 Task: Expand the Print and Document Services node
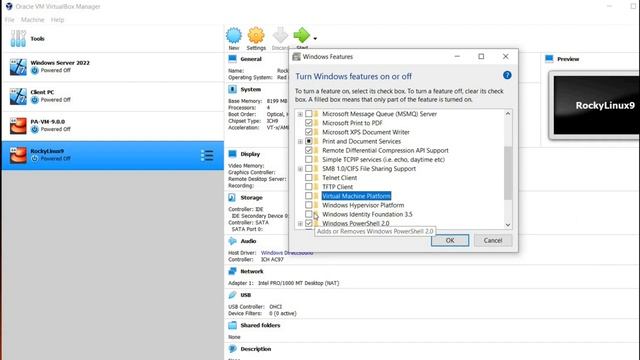tap(300, 142)
